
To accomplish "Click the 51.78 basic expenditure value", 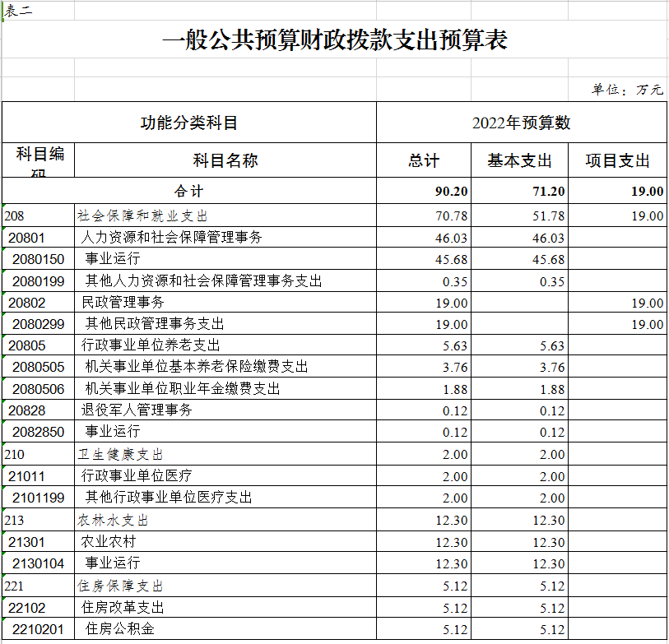I will pos(549,215).
